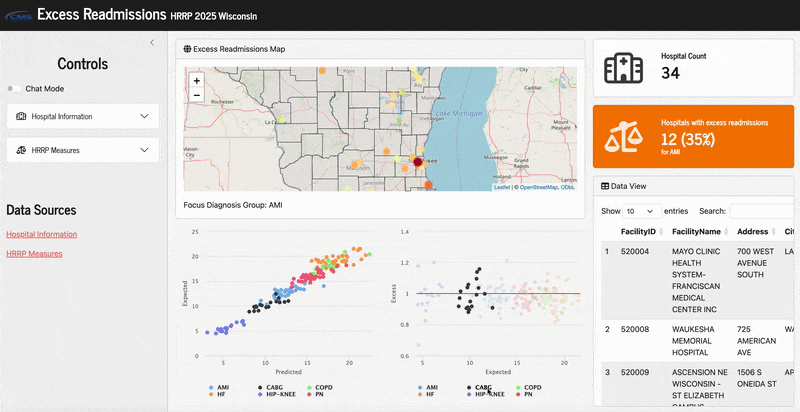Enable the Chat Mode switch
The image size is (800, 412).
click(14, 89)
